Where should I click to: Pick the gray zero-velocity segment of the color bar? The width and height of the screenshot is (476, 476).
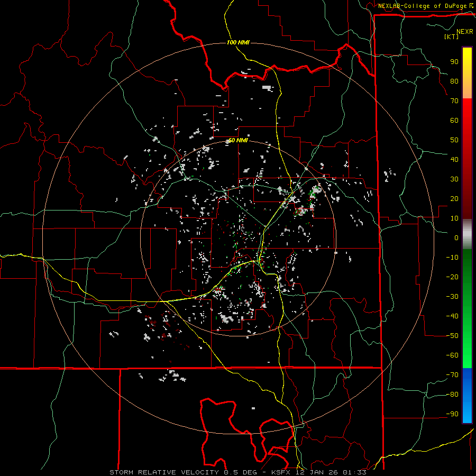tap(467, 234)
